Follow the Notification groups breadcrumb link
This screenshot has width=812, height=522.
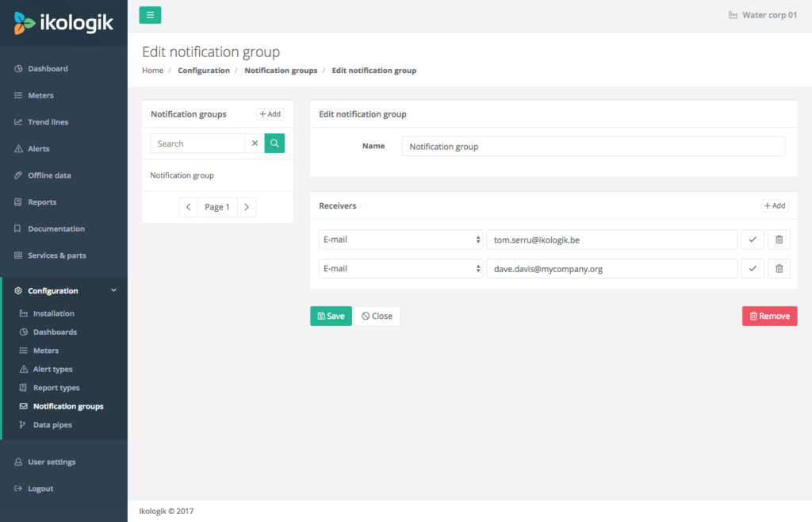pos(281,71)
